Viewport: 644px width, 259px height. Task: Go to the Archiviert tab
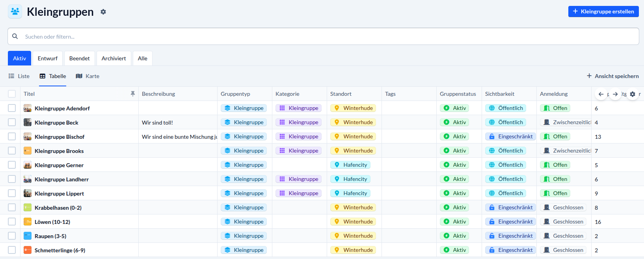[114, 58]
